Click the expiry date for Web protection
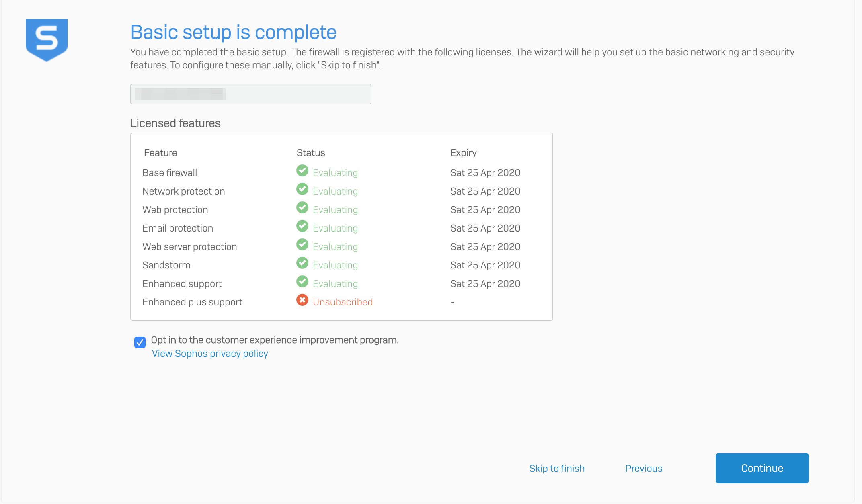Viewport: 862px width, 504px height. pyautogui.click(x=485, y=210)
